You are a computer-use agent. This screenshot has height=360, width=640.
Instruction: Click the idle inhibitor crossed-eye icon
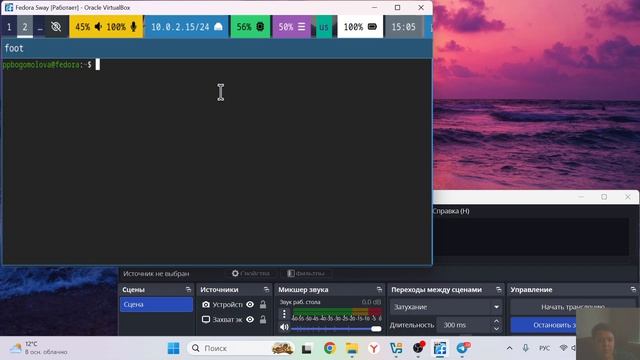56,27
